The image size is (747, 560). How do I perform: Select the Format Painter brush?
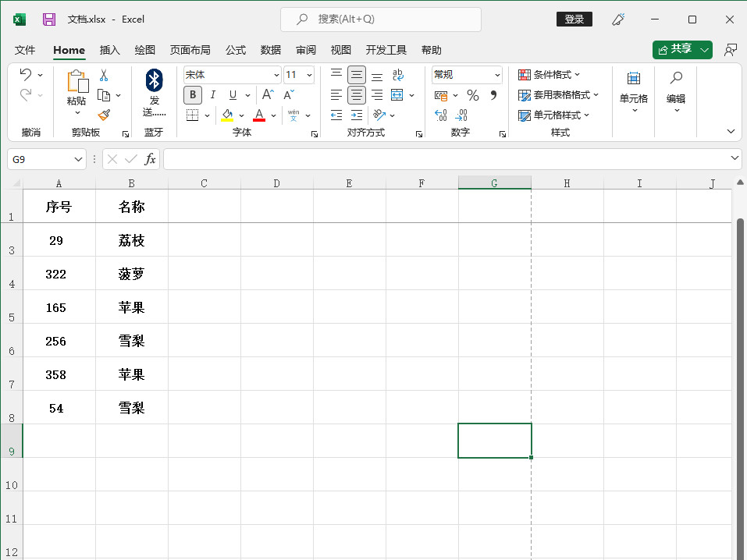tap(104, 115)
